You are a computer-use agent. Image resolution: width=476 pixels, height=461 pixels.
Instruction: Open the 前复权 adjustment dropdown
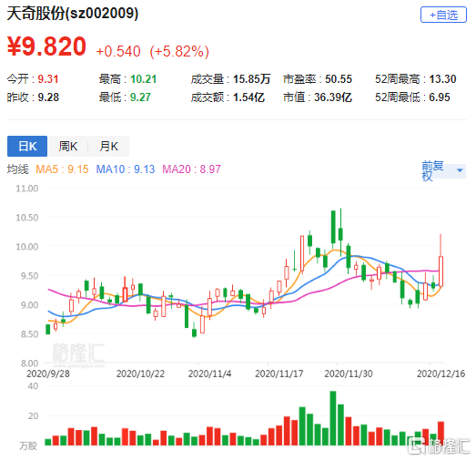click(x=443, y=170)
